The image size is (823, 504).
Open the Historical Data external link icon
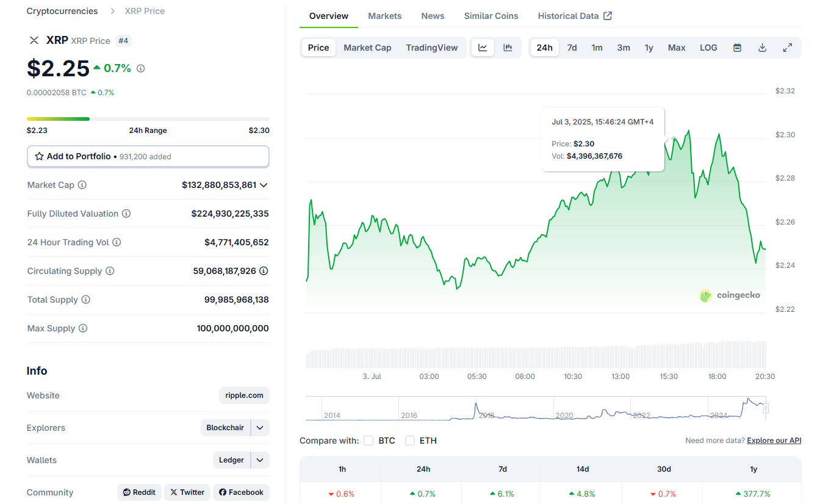point(608,16)
